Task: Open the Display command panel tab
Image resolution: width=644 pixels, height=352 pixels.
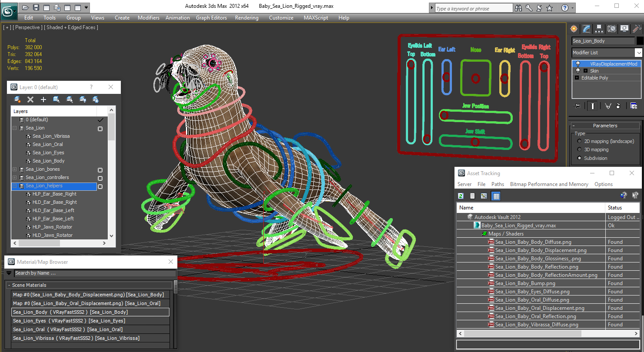Action: [x=624, y=29]
